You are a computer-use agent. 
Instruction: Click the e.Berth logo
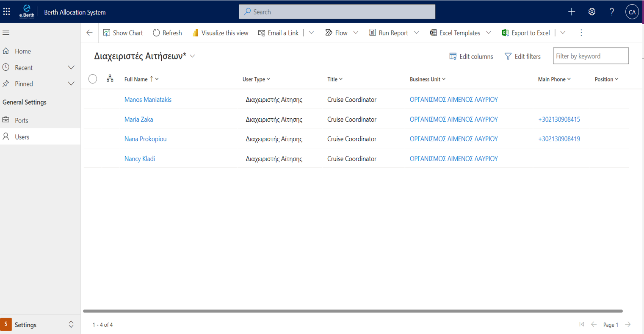coord(27,11)
